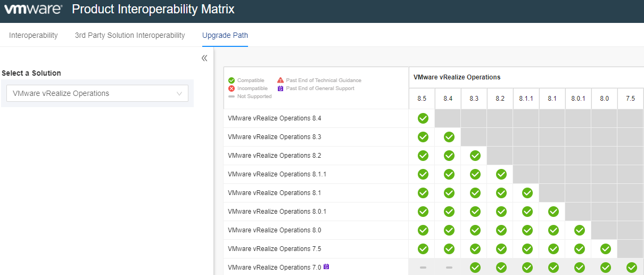644x275 pixels.
Task: Click checkmark for 8.3 row under 8.4 column
Action: click(449, 137)
